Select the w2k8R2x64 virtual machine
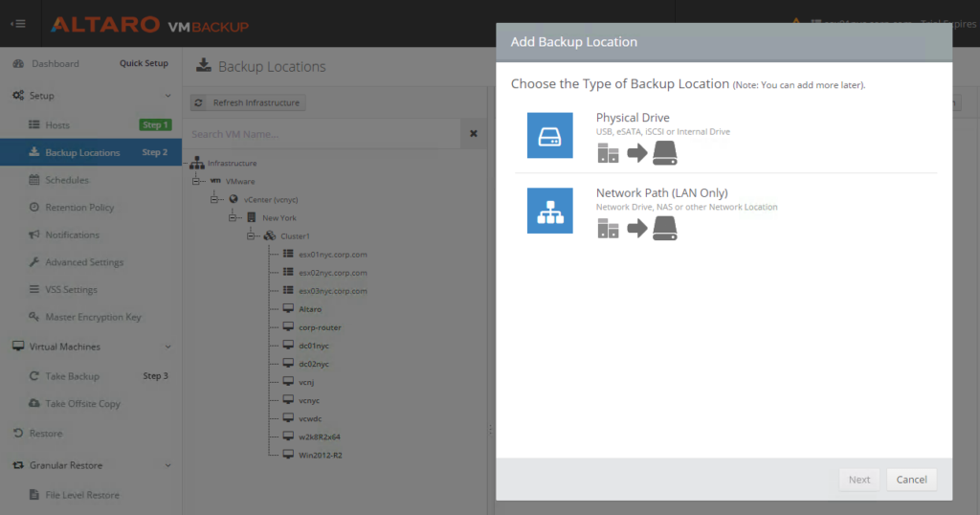This screenshot has width=980, height=515. (320, 437)
